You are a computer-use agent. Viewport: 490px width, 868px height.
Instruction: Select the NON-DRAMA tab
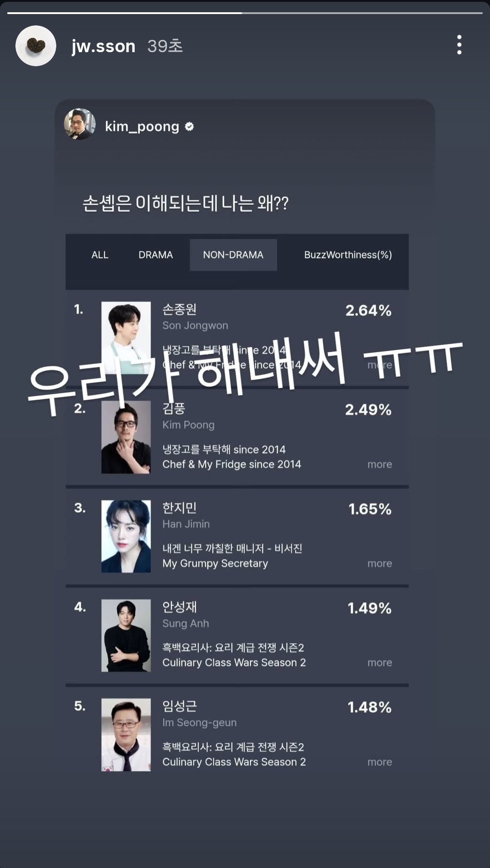coord(233,255)
